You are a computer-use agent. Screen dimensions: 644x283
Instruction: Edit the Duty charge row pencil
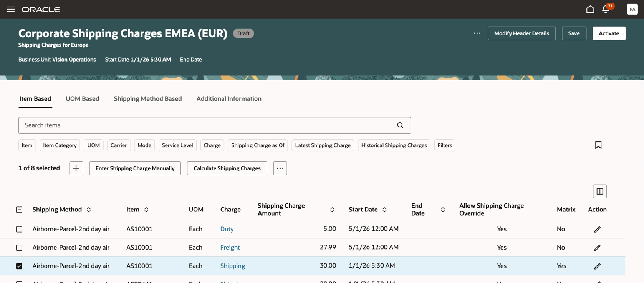pyautogui.click(x=597, y=229)
